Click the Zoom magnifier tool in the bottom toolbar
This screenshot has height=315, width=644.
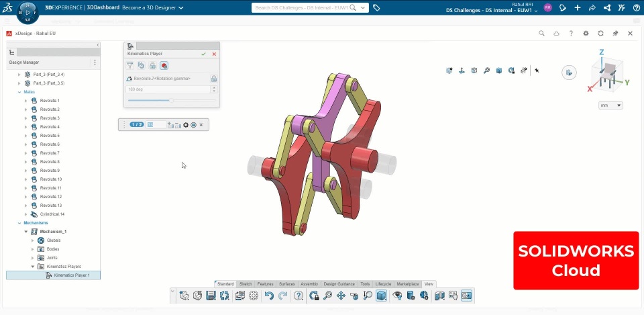[327, 296]
